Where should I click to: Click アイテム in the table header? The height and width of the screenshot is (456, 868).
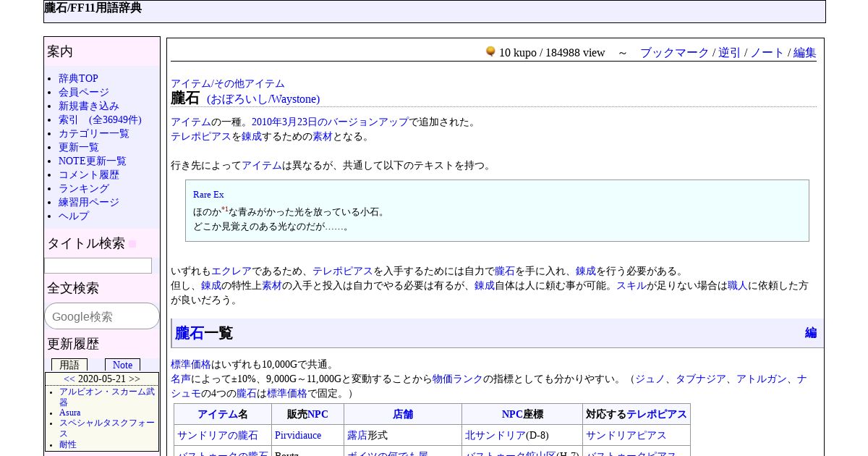pyautogui.click(x=218, y=415)
